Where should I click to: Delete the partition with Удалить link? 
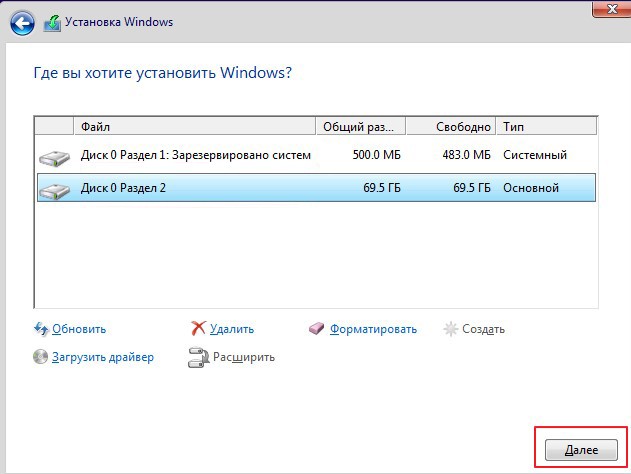[x=232, y=329]
